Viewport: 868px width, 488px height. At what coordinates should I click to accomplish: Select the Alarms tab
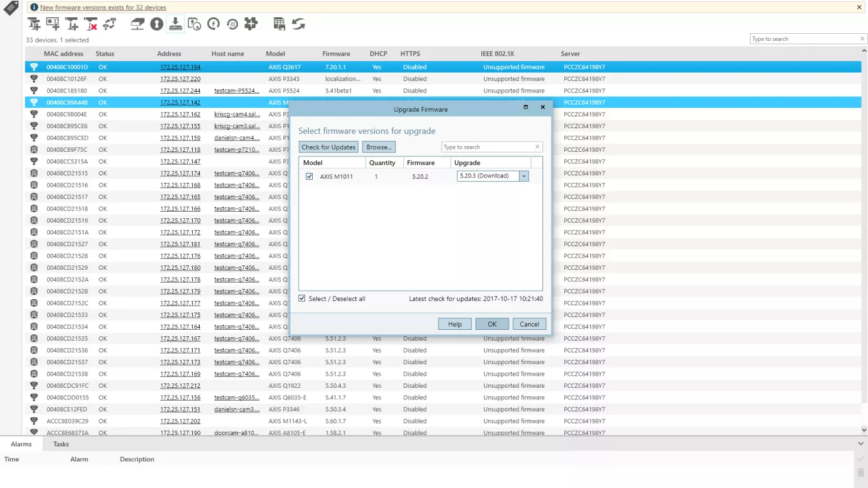tap(21, 444)
